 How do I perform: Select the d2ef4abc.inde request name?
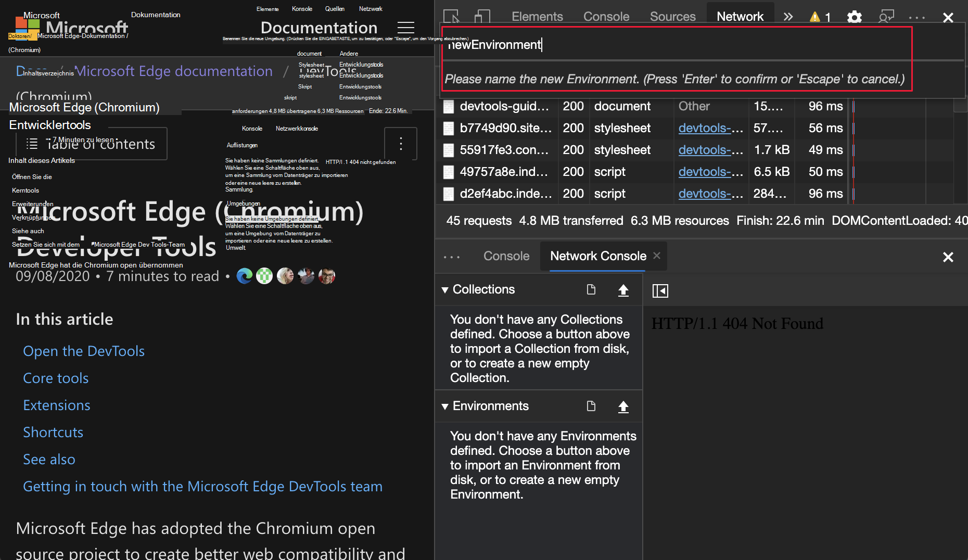point(505,194)
